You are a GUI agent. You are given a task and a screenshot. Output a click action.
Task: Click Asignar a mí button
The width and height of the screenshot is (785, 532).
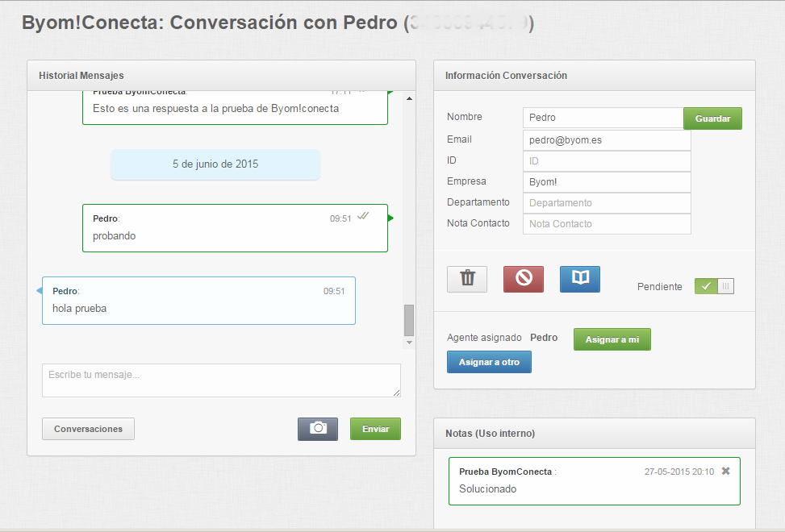tap(612, 339)
